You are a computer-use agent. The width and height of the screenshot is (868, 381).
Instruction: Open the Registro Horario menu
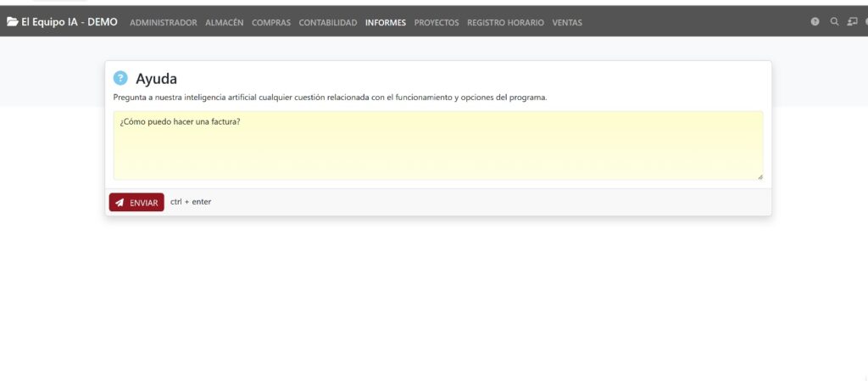(505, 23)
